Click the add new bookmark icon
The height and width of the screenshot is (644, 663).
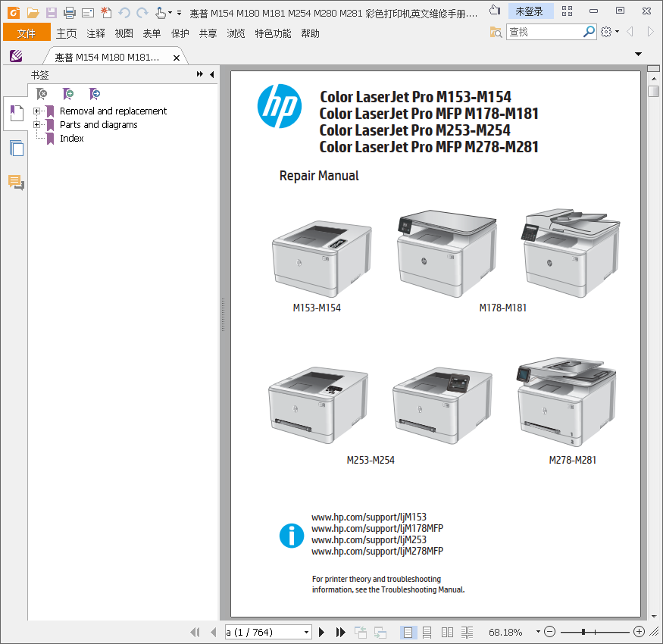pyautogui.click(x=68, y=93)
